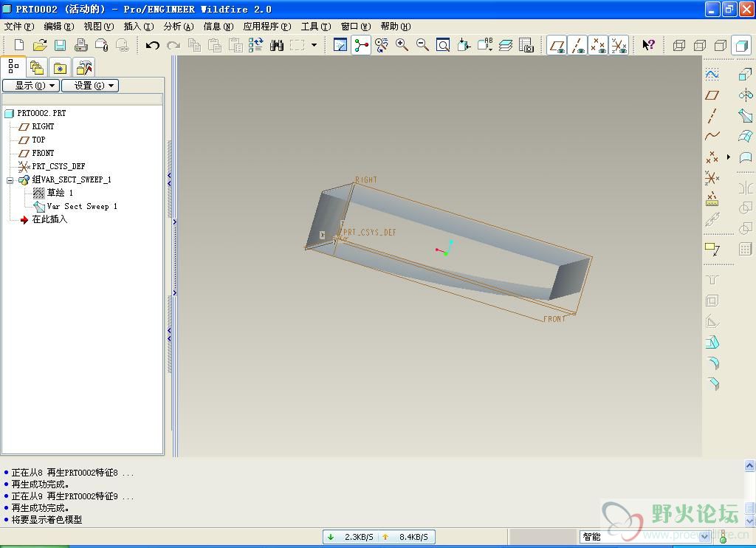The image size is (756, 548).
Task: Create a new file with the blank page icon
Action: click(18, 45)
